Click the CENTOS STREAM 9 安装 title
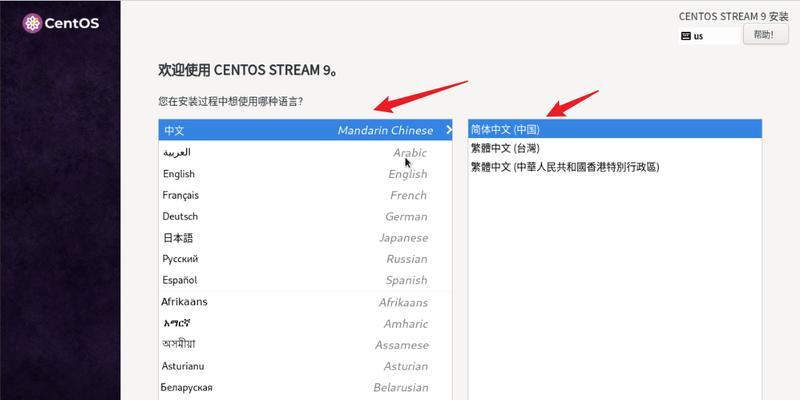 tap(733, 16)
